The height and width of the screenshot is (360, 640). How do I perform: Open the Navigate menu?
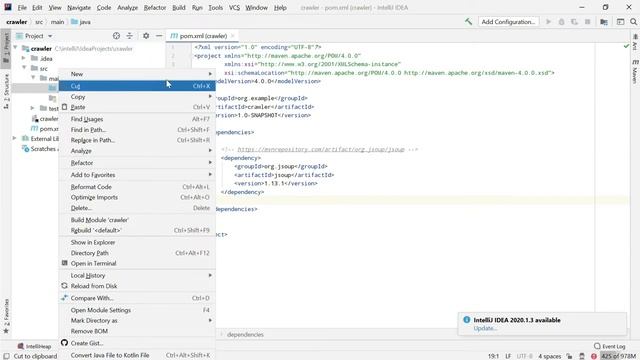pos(79,7)
